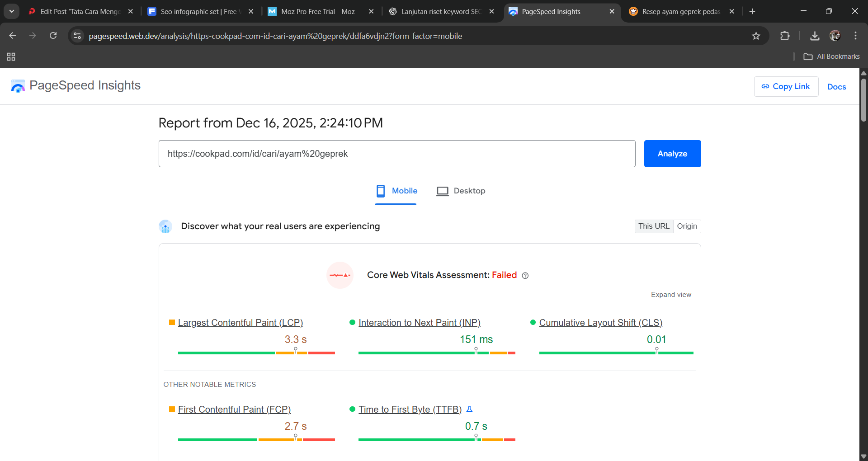Screen dimensions: 868x461
Task: Select the This URL toggle
Action: [x=654, y=226]
